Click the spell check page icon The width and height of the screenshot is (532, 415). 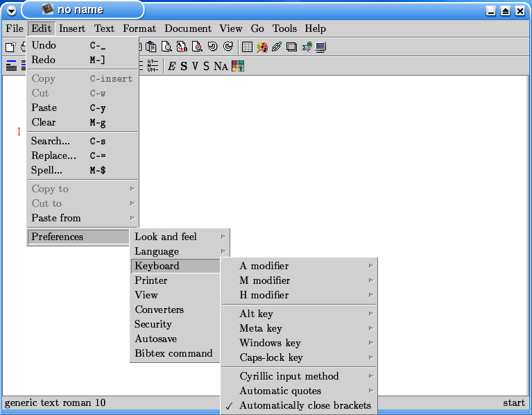[x=197, y=46]
